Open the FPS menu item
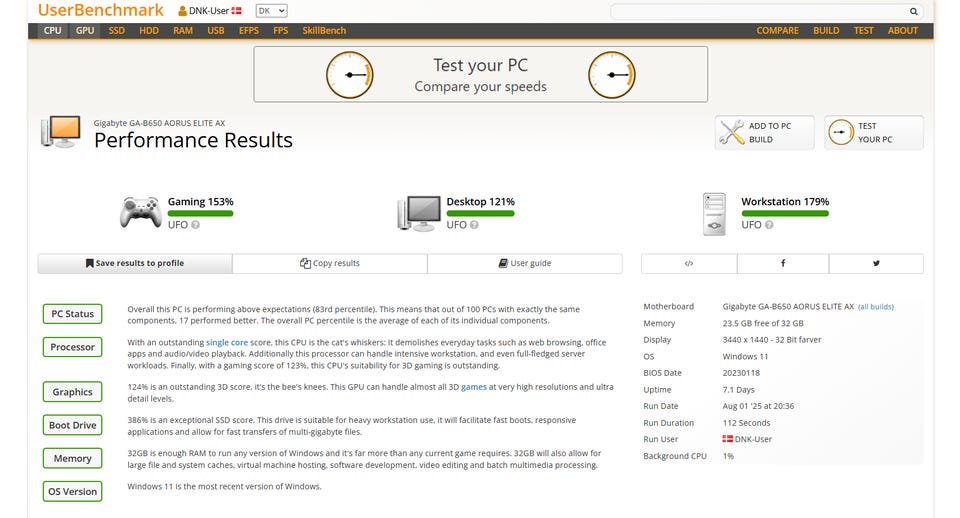The height and width of the screenshot is (518, 960). point(280,31)
